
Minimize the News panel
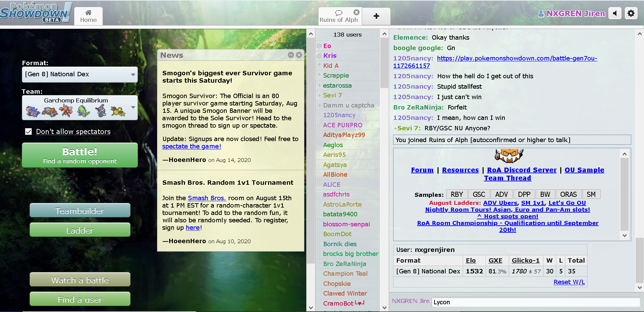[291, 55]
